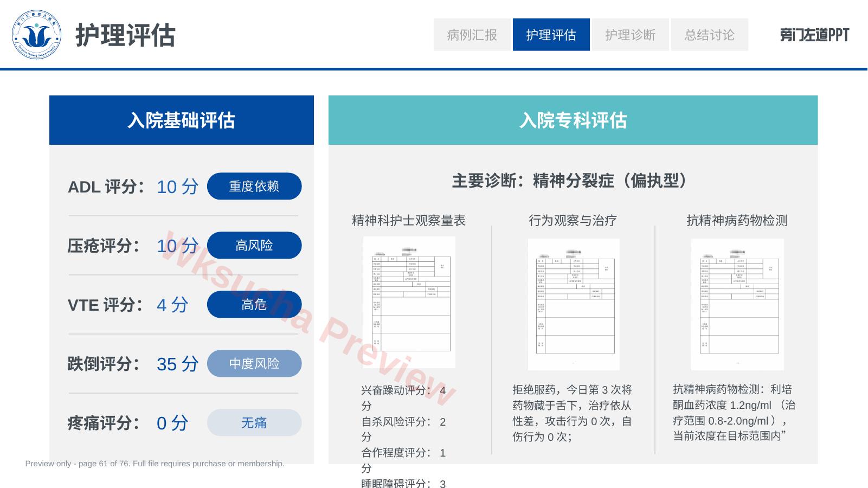Click the pain score value 0 分

(172, 423)
